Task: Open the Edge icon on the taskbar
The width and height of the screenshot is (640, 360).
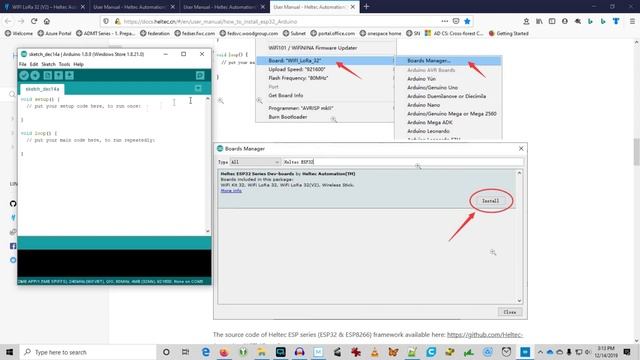Action: click(x=206, y=352)
